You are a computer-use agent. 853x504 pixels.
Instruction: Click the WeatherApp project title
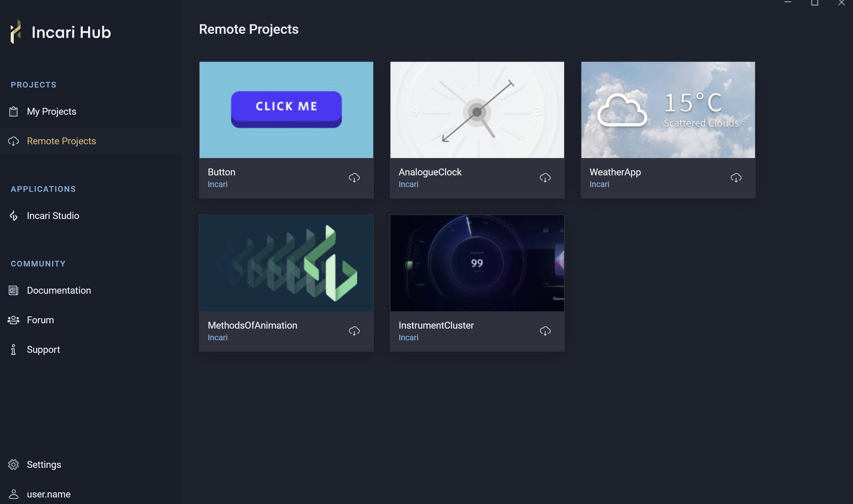(615, 172)
